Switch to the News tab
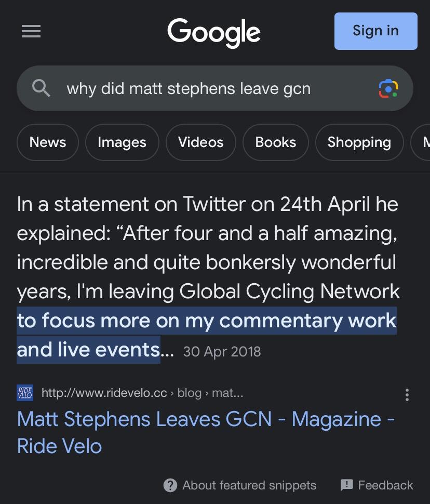Screen dimensions: 430x504 [x=48, y=142]
